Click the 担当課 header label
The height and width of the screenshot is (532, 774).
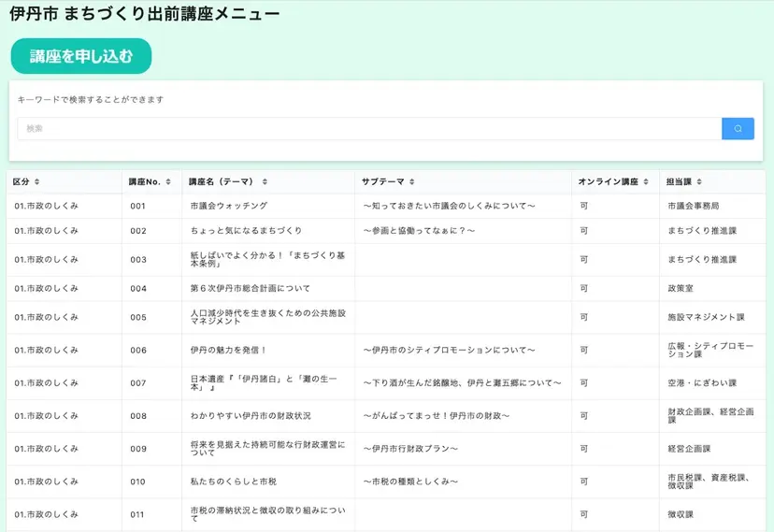point(679,181)
